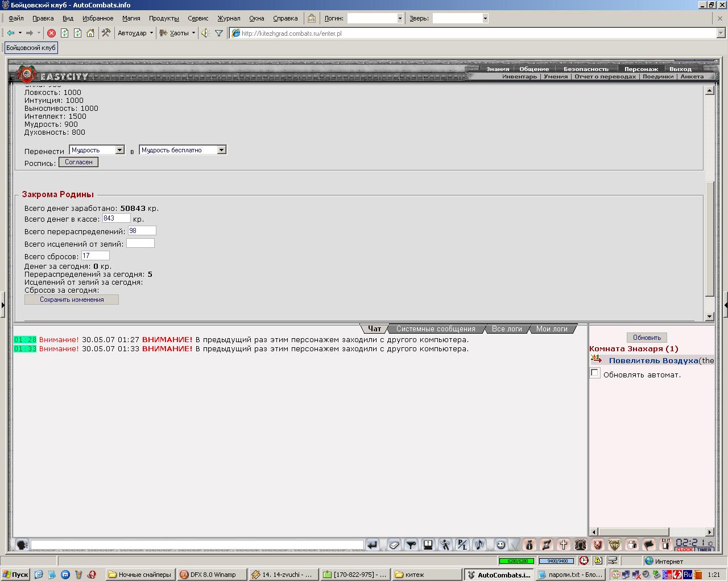The image size is (728, 582).
Task: Click the back arrow navigation icon
Action: pos(10,33)
